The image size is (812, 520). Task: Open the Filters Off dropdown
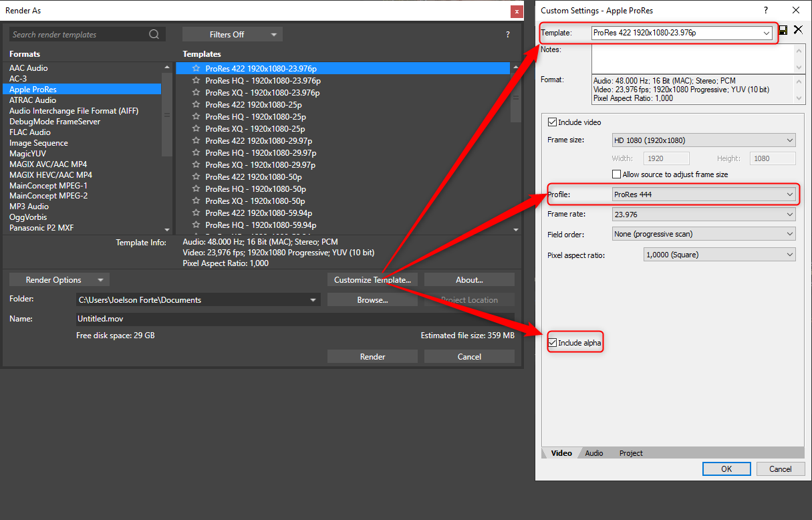coord(232,35)
